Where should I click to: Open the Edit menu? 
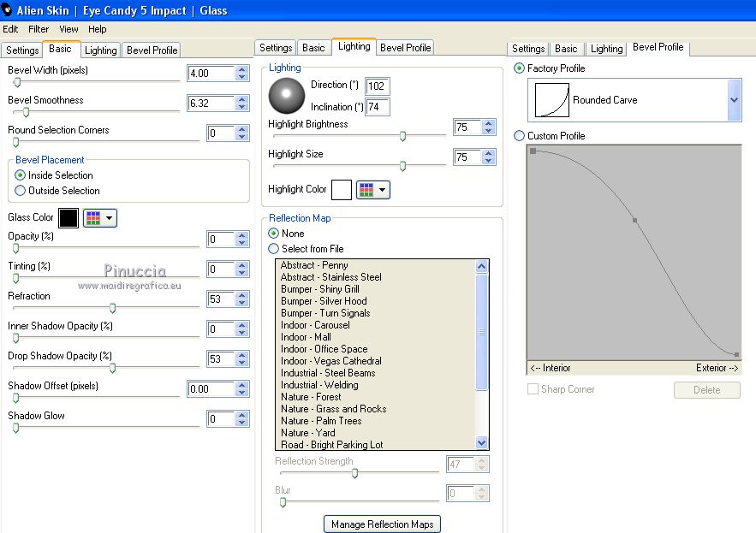[x=10, y=29]
